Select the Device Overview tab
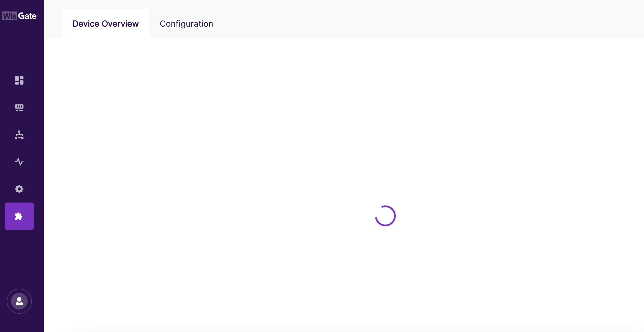Image resolution: width=644 pixels, height=332 pixels. [x=106, y=24]
